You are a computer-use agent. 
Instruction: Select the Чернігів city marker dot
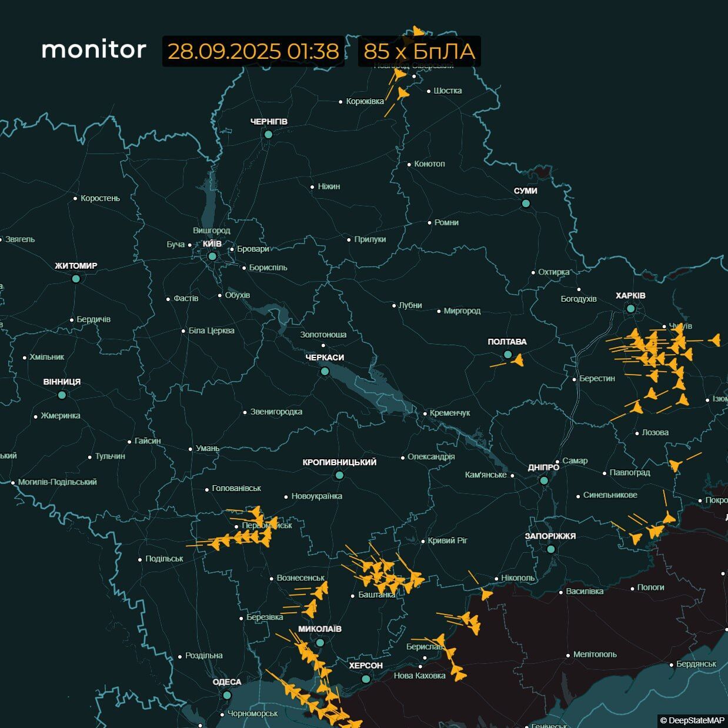coord(268,134)
